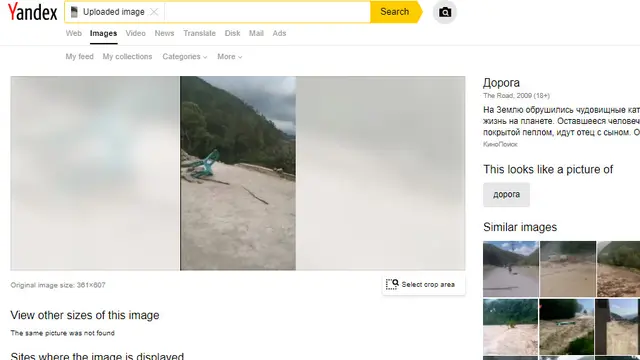Viewport: 640px width, 360px height.
Task: Open camera image search icon
Action: click(x=444, y=12)
